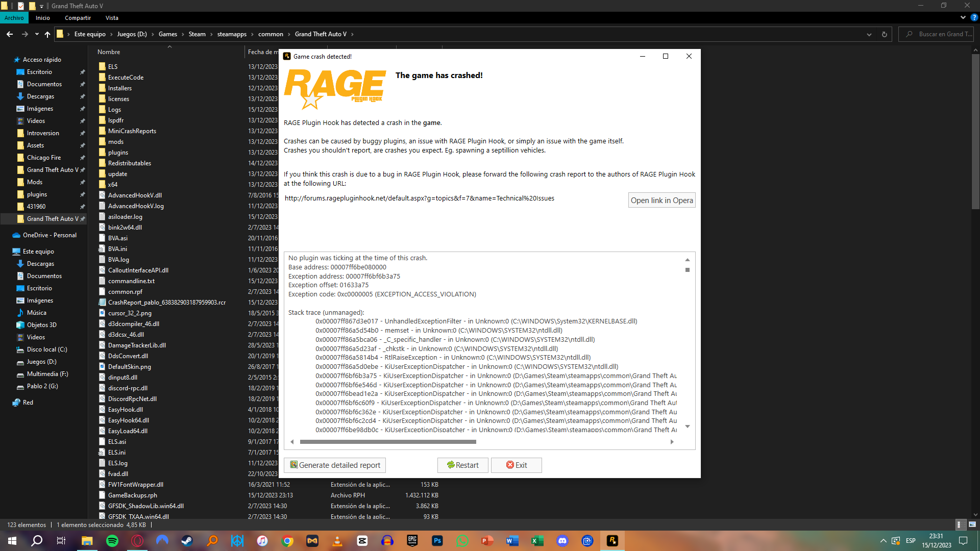980x551 pixels.
Task: Open Epic Games Launcher taskbar icon
Action: coord(412,541)
